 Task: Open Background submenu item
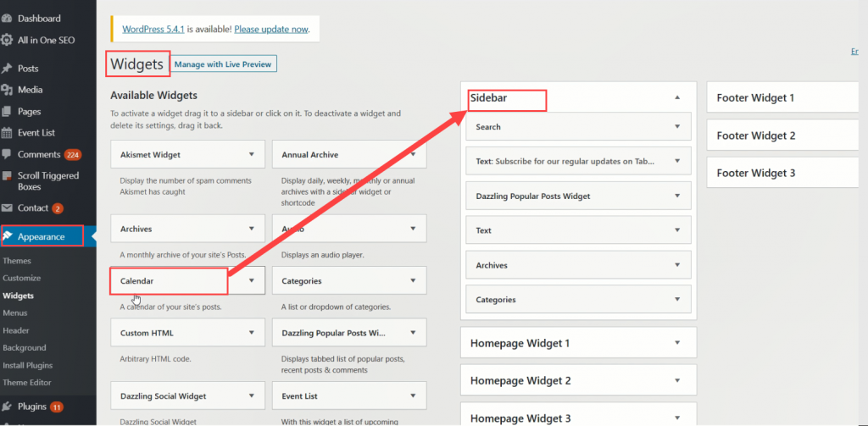click(25, 347)
